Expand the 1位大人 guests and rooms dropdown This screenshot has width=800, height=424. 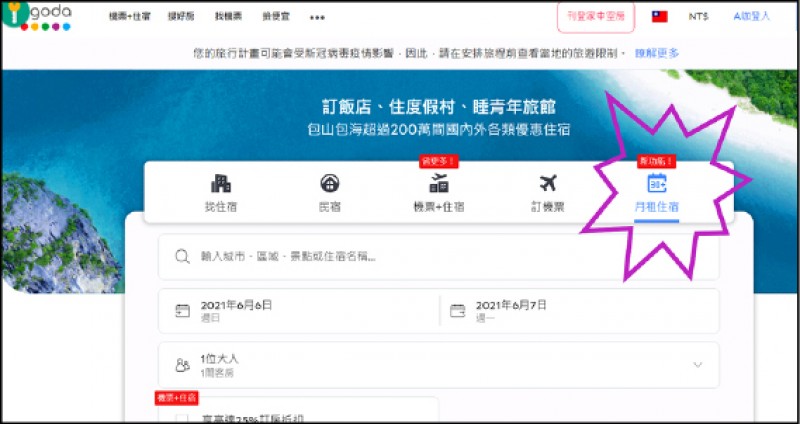coord(439,365)
